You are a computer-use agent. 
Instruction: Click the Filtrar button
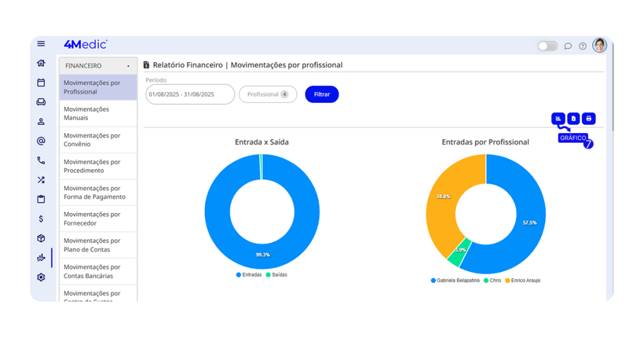[322, 94]
